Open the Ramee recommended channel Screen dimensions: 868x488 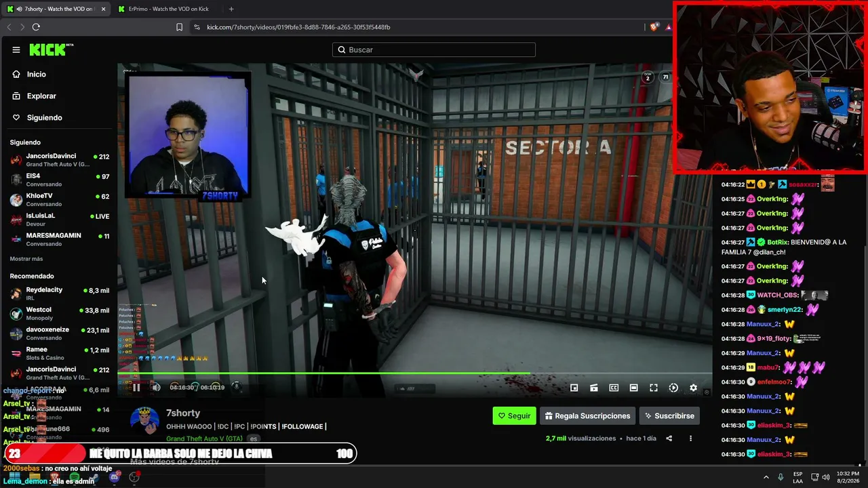(x=58, y=353)
